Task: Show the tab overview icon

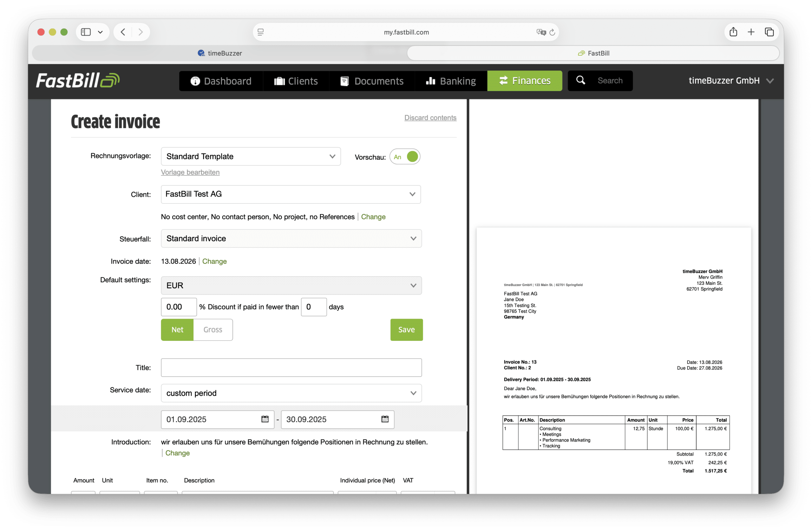Action: (x=769, y=32)
